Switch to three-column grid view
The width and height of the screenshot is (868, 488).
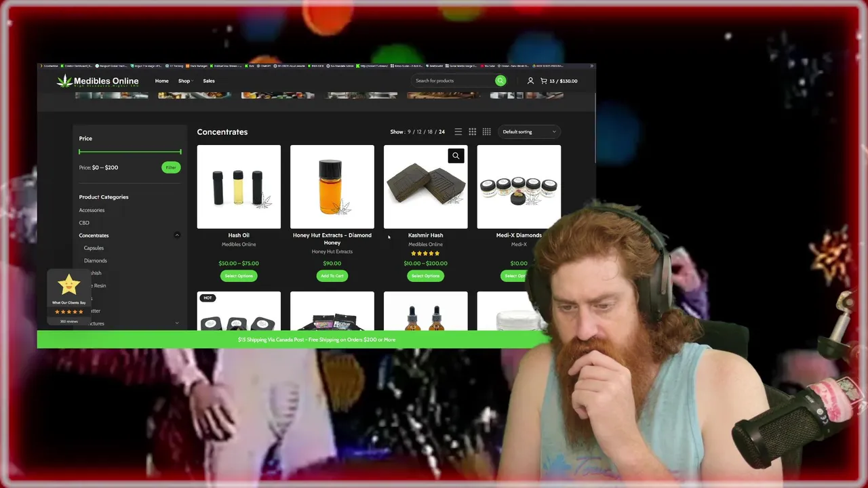coord(473,131)
